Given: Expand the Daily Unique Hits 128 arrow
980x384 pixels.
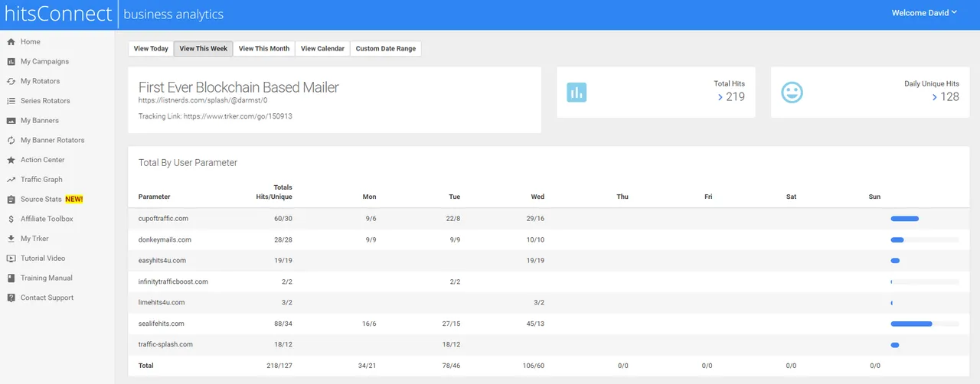Looking at the screenshot, I should point(935,97).
